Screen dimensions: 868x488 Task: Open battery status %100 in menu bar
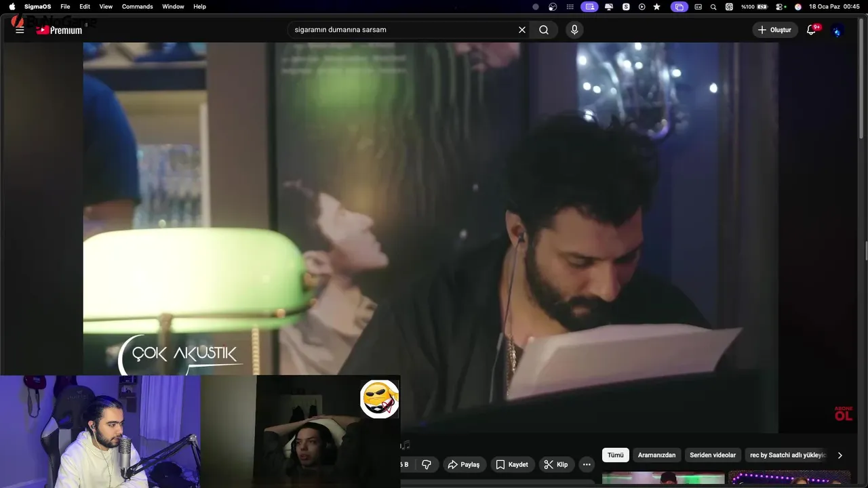[x=754, y=7]
